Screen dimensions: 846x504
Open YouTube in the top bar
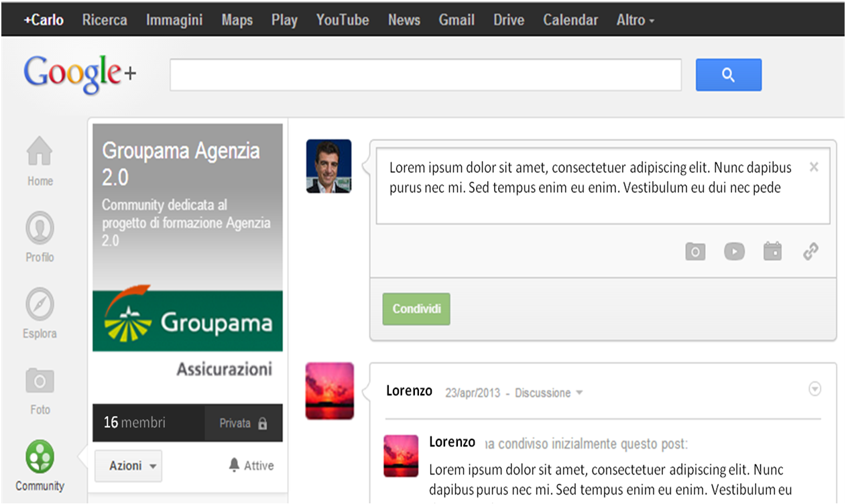[343, 20]
